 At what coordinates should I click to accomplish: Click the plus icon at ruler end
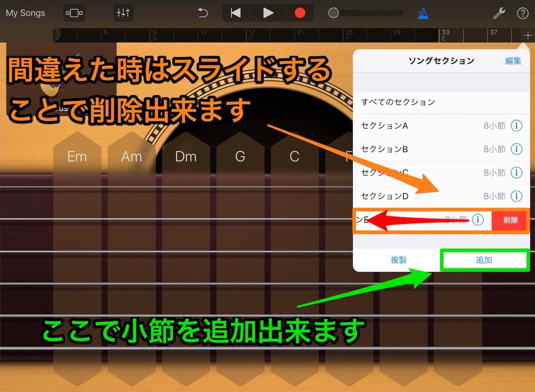pyautogui.click(x=527, y=35)
